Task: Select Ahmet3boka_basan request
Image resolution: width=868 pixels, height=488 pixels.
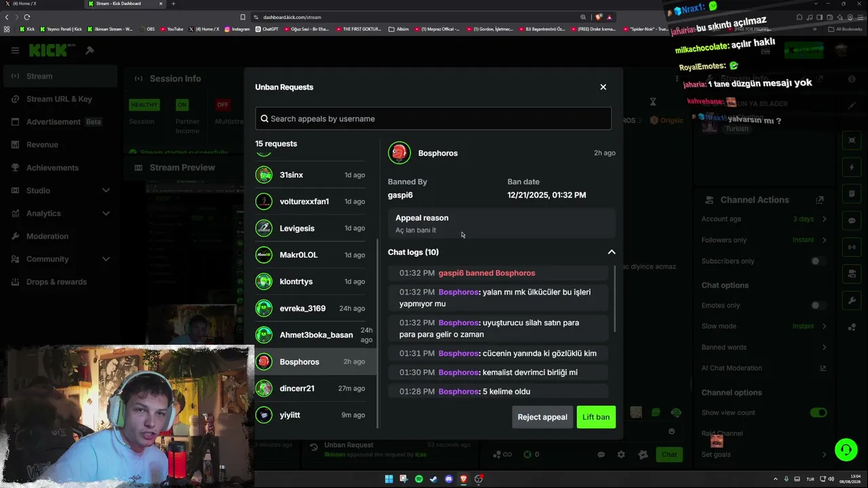Action: (x=311, y=335)
